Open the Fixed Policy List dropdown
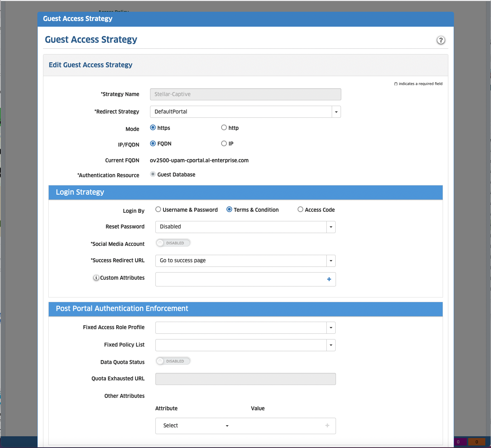The height and width of the screenshot is (448, 491). point(331,345)
